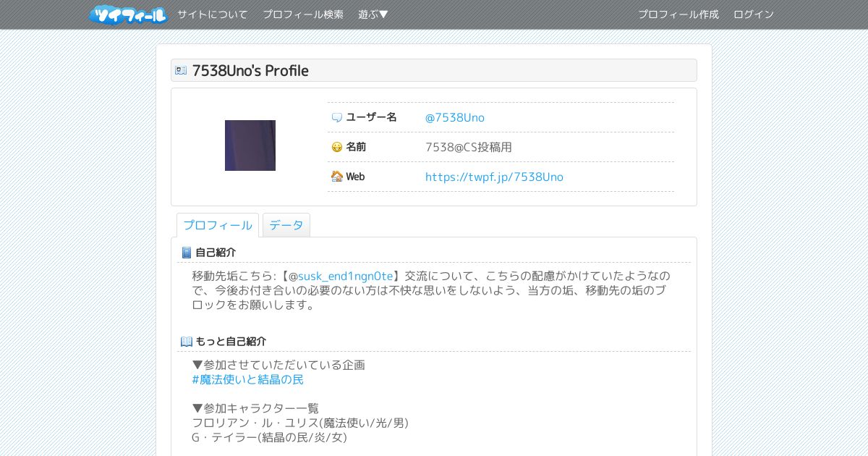This screenshot has width=868, height=456.
Task: Click the G・テイラー character line
Action: [270, 437]
